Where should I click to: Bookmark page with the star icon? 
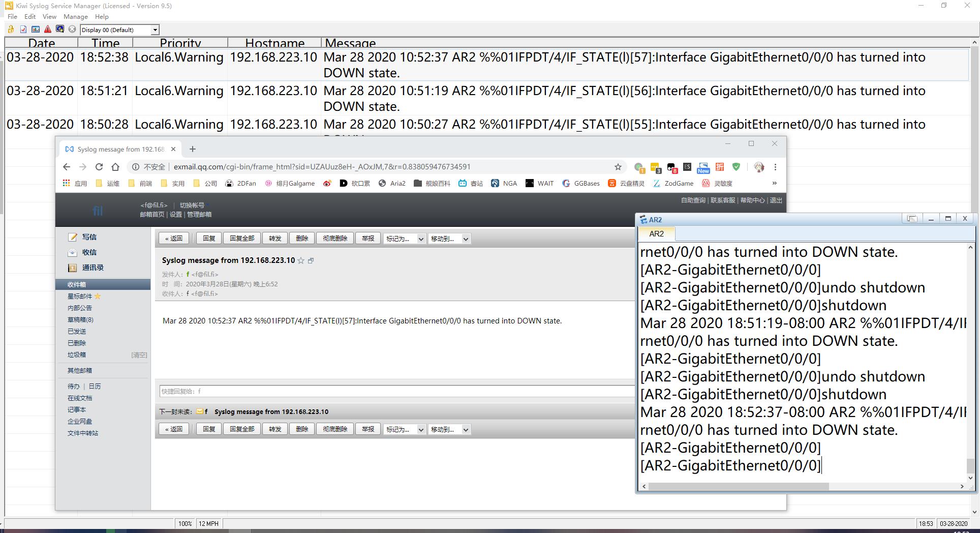[618, 167]
